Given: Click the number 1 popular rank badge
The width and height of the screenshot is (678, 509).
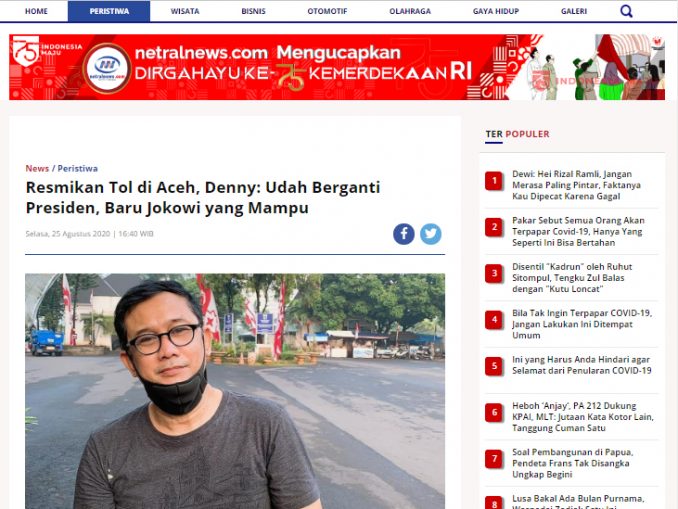Looking at the screenshot, I should (x=494, y=181).
